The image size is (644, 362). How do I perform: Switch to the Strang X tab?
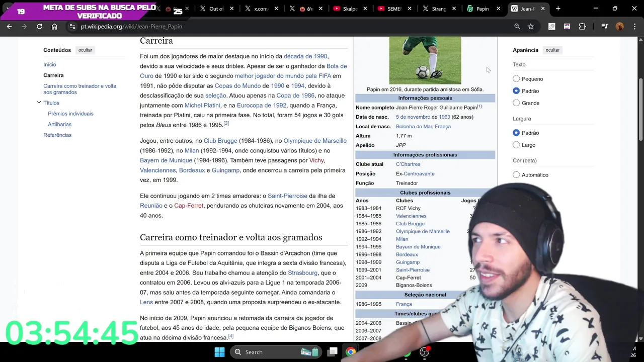tap(438, 9)
